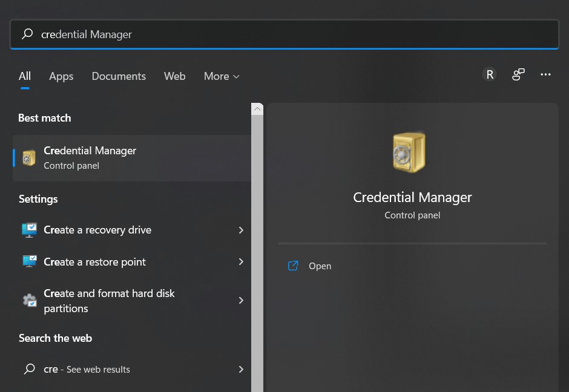This screenshot has width=569, height=392.
Task: Click the Search the web heading
Action: [55, 338]
